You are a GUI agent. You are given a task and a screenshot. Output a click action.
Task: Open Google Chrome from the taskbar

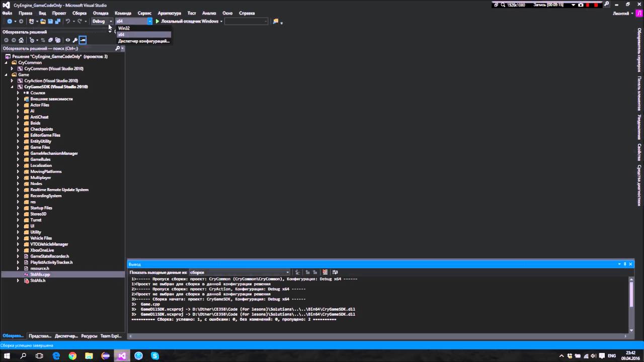[x=72, y=356]
